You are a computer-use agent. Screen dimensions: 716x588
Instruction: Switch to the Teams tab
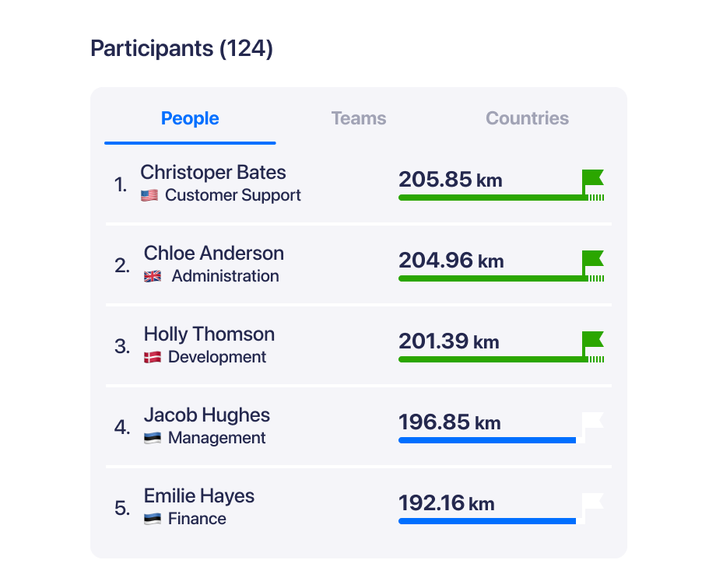(359, 118)
